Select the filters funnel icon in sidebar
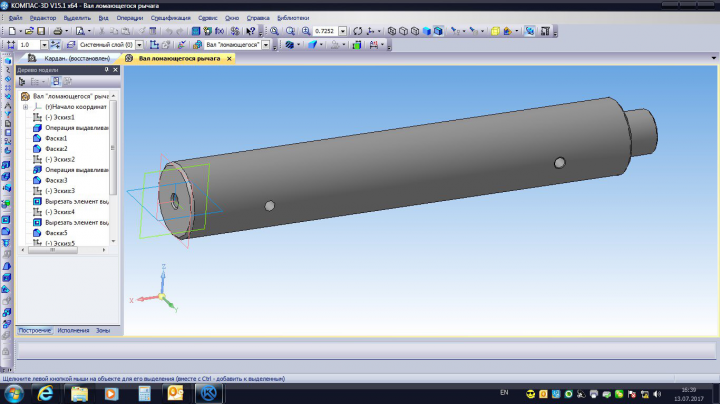Viewport: 720px width, 404px height. coord(7,114)
